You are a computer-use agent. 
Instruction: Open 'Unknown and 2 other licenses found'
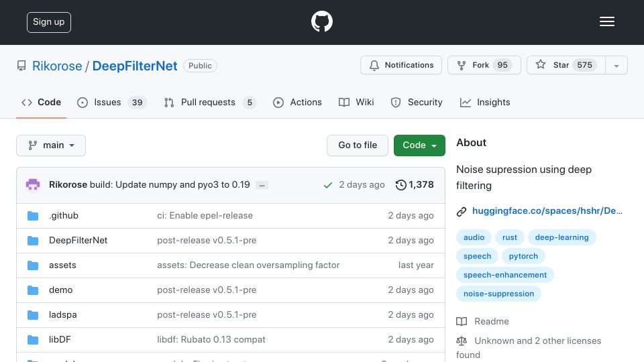tap(529, 348)
